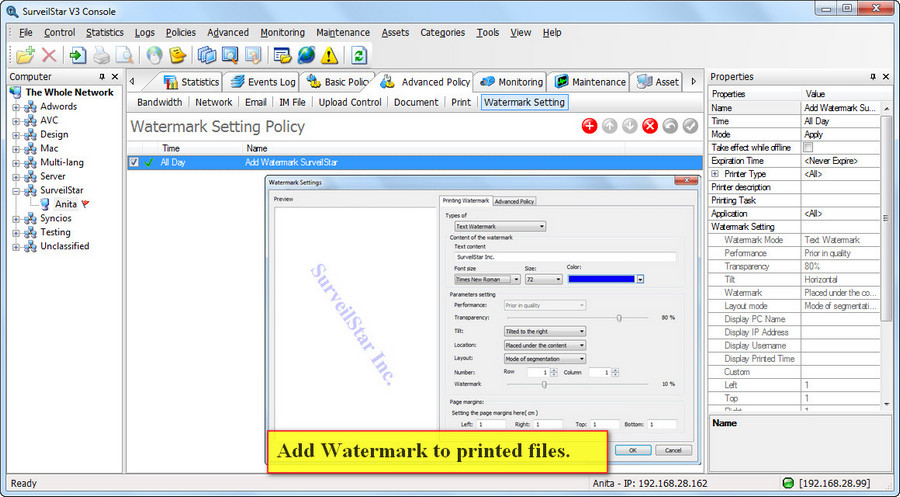
Task: Click the Transparency slider handle
Action: 619,318
